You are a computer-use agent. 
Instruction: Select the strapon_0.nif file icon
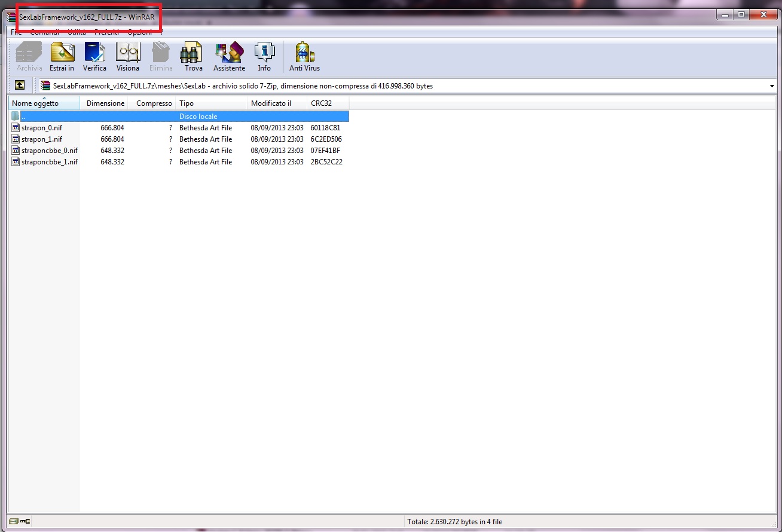point(16,128)
